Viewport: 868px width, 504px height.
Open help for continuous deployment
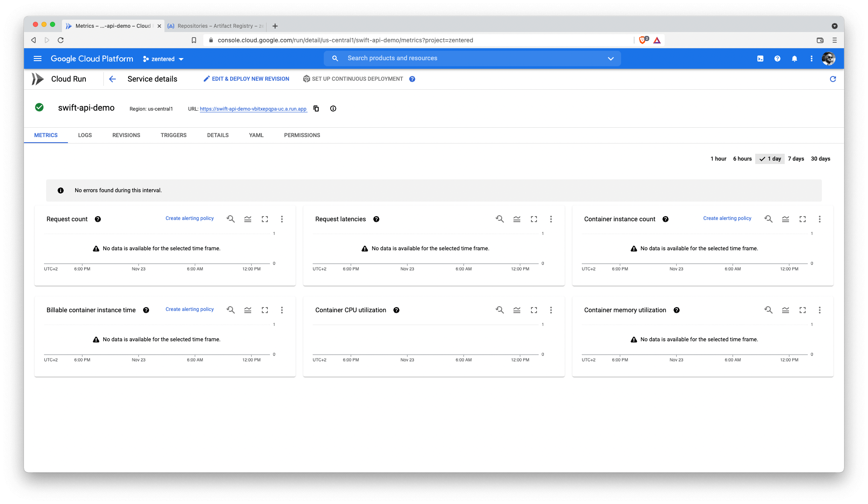412,79
